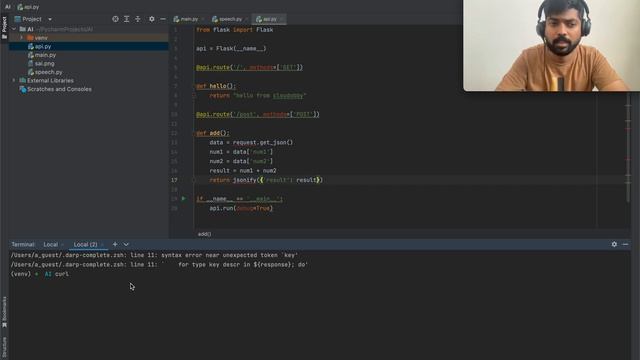This screenshot has height=360, width=640.
Task: Click 'result = num1 + num2' line
Action: (243, 171)
